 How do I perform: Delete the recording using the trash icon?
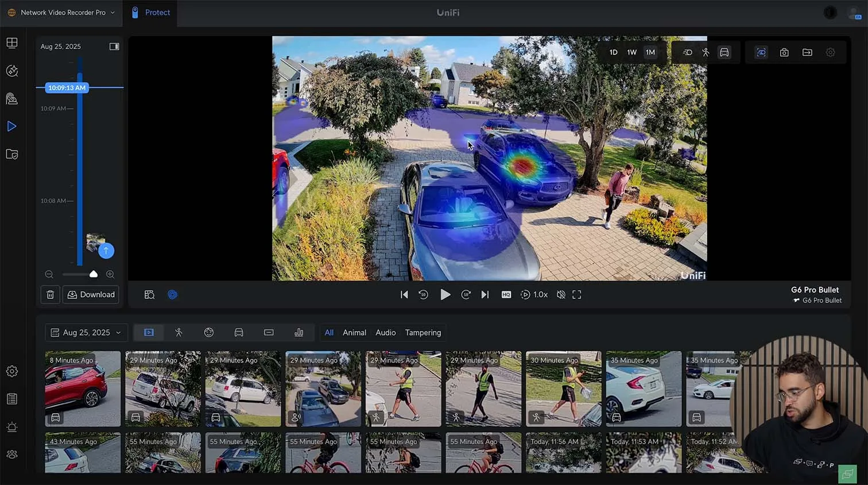(51, 295)
